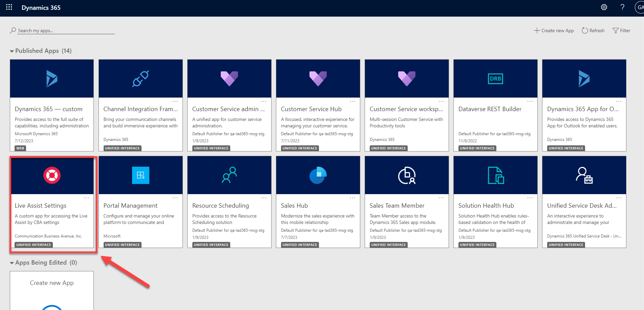The width and height of the screenshot is (644, 310).
Task: Open more options for Unified Service Desk Admin
Action: tap(619, 198)
